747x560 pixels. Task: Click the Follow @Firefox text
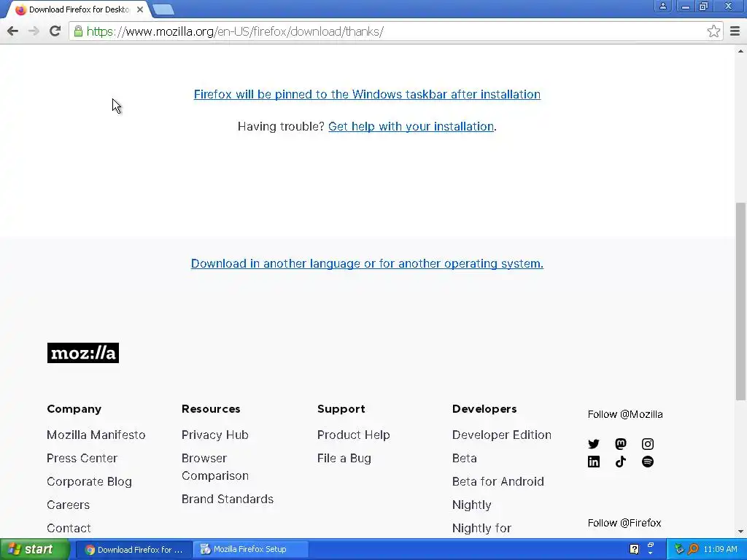(x=624, y=523)
